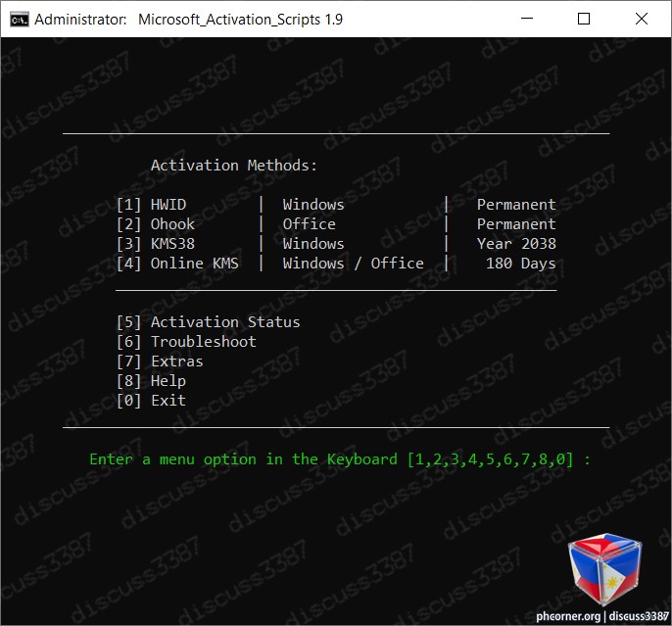The width and height of the screenshot is (672, 626).
Task: Minimize the Microsoft_Activation_Scripts window
Action: pyautogui.click(x=527, y=19)
